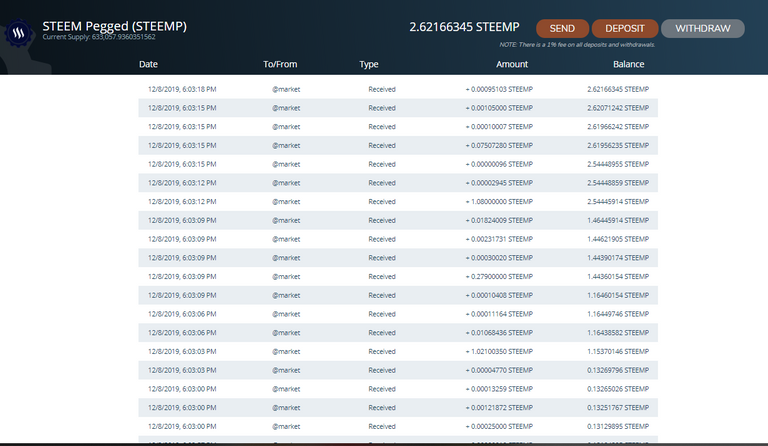This screenshot has height=446, width=768.
Task: Click amount + 0.07507280 STEEMP
Action: tap(499, 145)
